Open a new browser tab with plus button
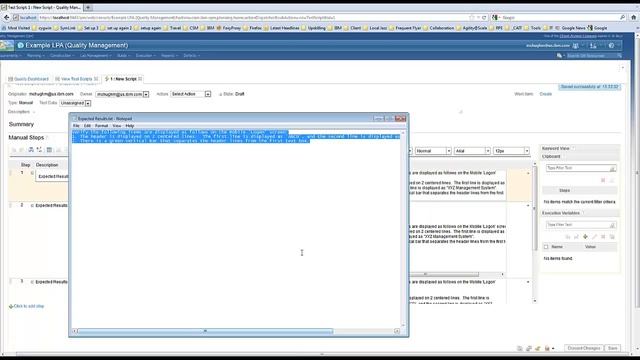 tap(88, 7)
